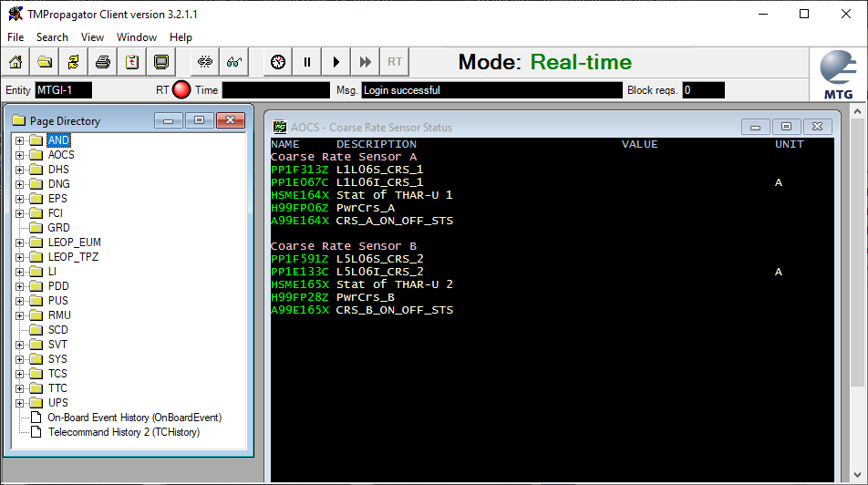The height and width of the screenshot is (485, 868).
Task: Click the eyeglasses toolbar icon
Action: pos(234,62)
